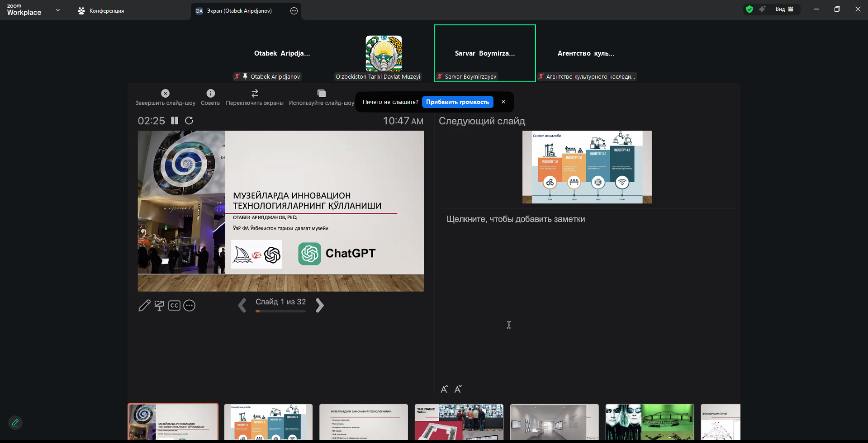
Task: Open screen share tab options ellipsis
Action: (294, 11)
